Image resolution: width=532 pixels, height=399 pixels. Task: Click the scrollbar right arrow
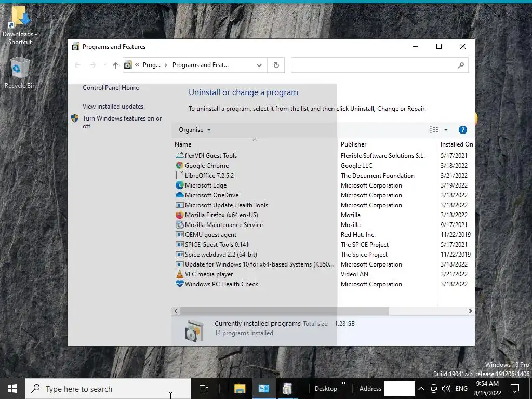tap(470, 311)
